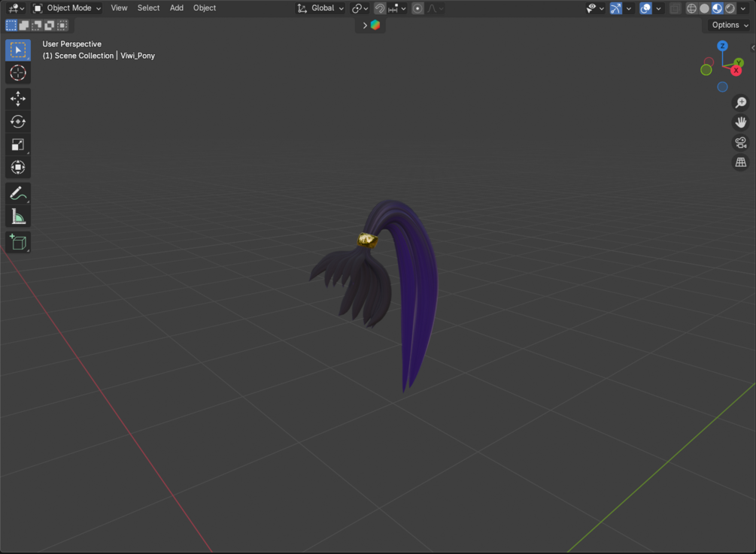Click the Z axis on navigation gizmo

coord(722,46)
